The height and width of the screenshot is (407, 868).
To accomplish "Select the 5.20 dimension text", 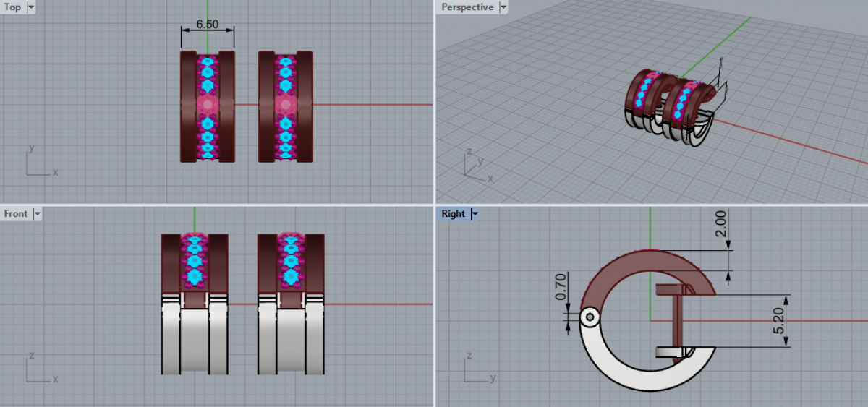I will (x=779, y=320).
